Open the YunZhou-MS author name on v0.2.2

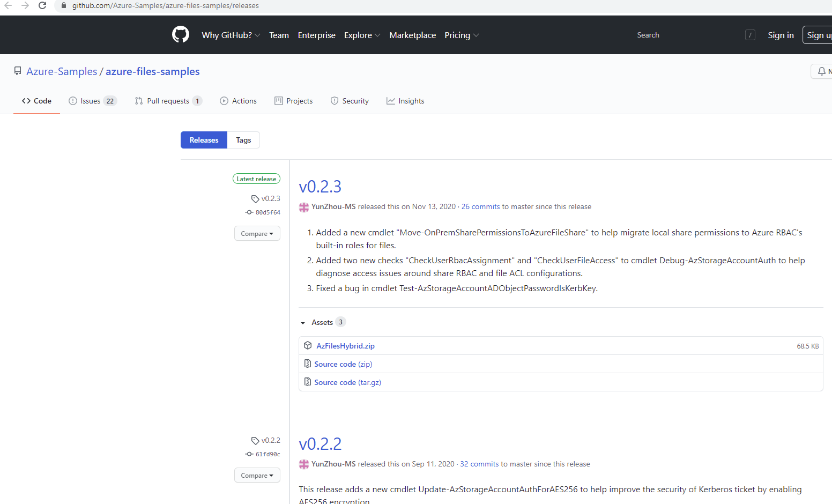[x=333, y=464]
